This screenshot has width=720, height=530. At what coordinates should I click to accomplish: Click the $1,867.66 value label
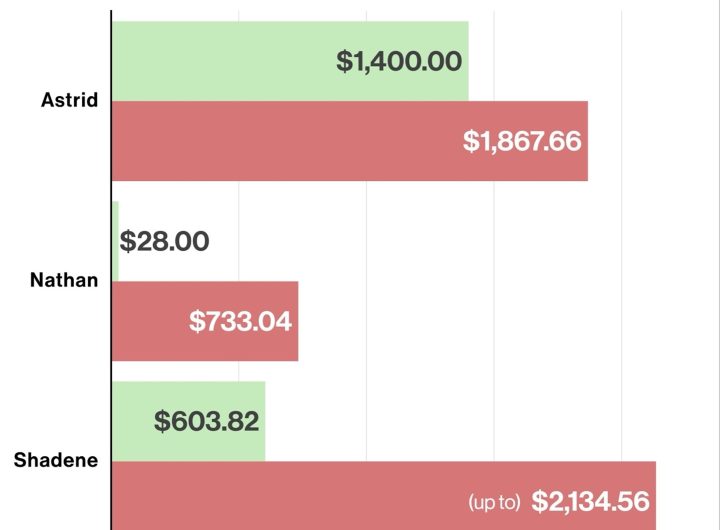point(522,141)
